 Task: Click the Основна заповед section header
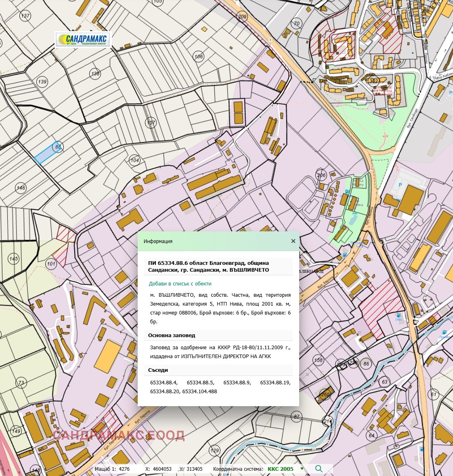click(171, 335)
